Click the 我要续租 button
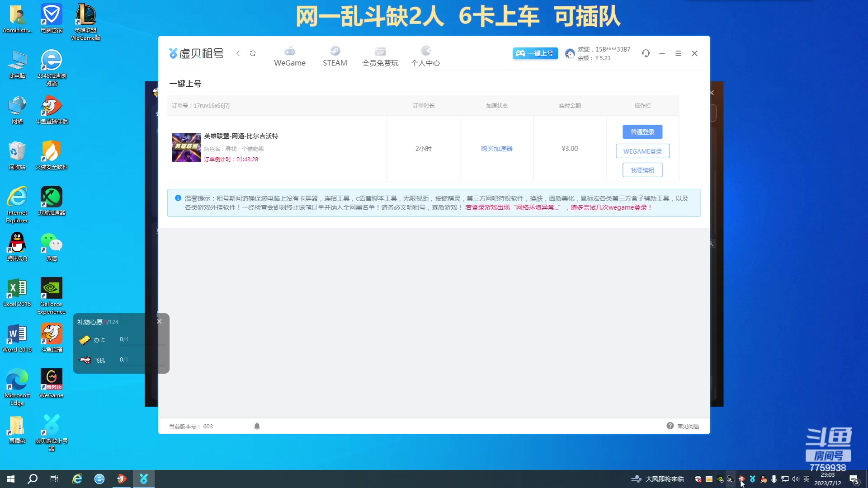868x488 pixels. (642, 170)
